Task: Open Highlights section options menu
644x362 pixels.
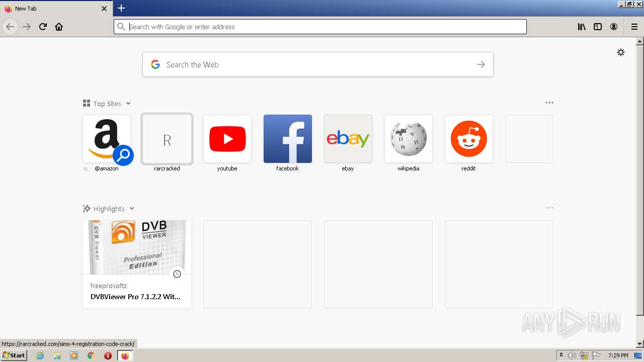Action: (549, 208)
